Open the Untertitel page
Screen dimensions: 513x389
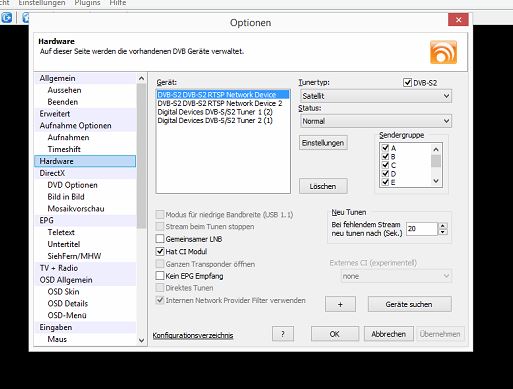pos(64,244)
